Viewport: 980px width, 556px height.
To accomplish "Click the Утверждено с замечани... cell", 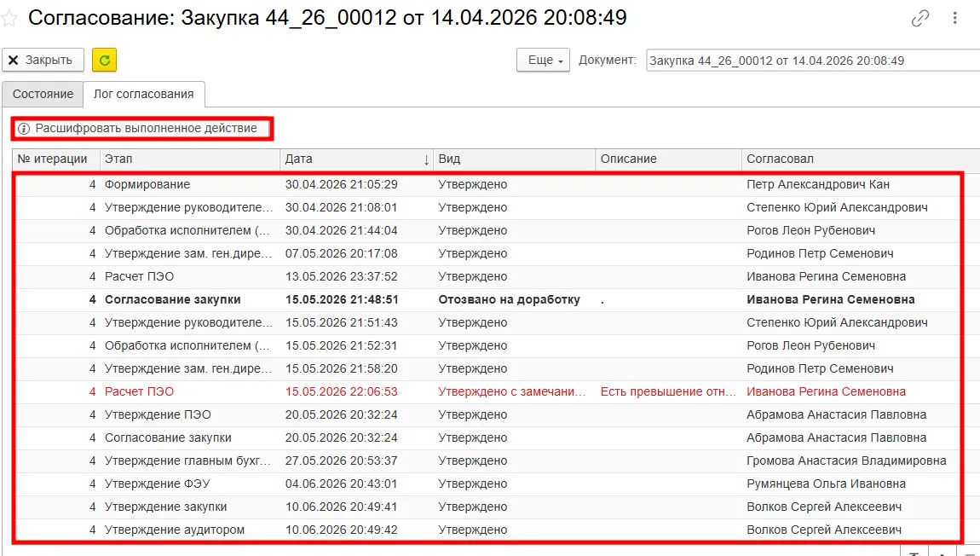I will tap(512, 392).
